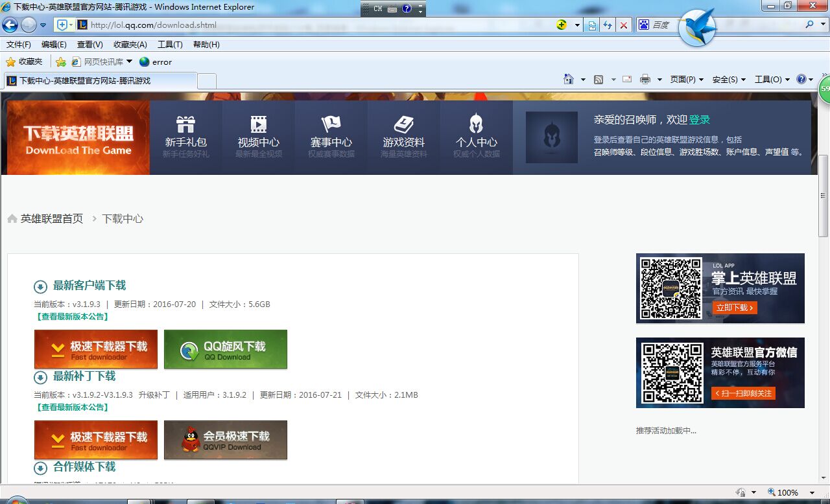Screen dimensions: 830x504
Task: Click the summoner avatar placeholder
Action: point(552,137)
